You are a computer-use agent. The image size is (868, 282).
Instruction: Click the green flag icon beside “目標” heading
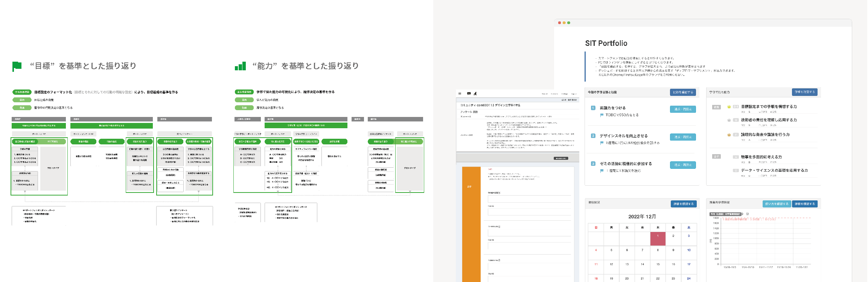click(17, 67)
